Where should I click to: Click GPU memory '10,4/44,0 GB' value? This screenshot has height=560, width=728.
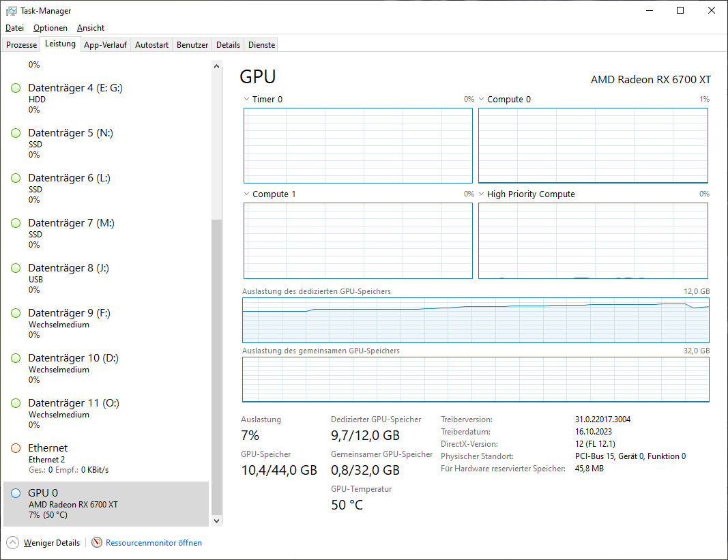pyautogui.click(x=279, y=470)
